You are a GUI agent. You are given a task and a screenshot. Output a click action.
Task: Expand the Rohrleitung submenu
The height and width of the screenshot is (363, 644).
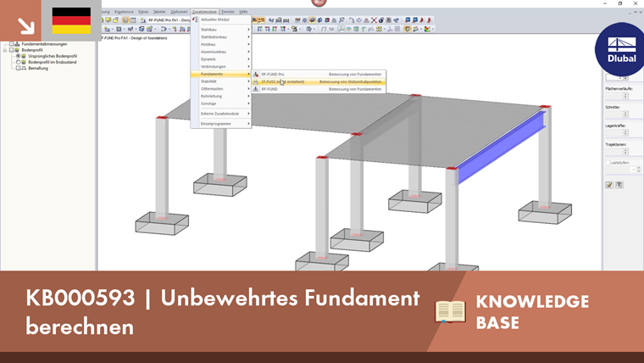pos(221,96)
